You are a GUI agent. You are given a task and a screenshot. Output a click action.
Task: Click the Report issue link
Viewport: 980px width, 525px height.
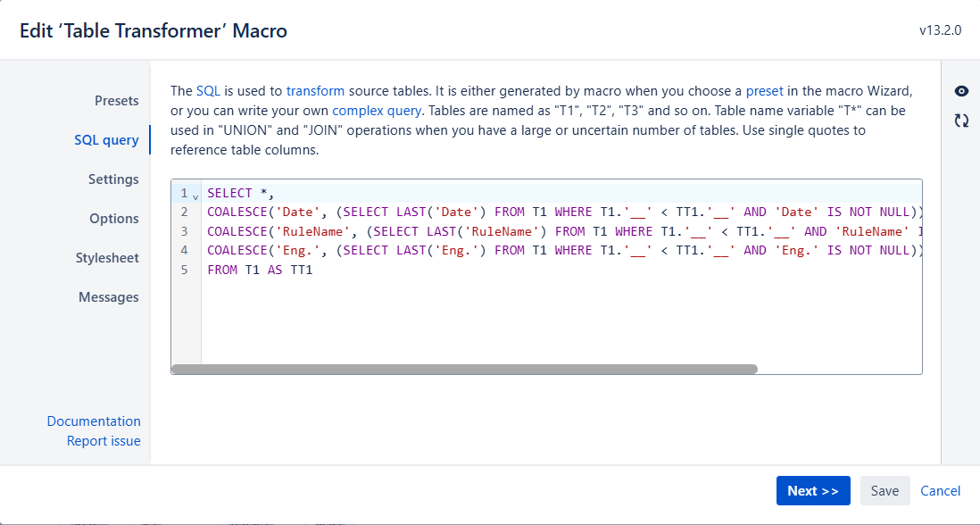104,441
